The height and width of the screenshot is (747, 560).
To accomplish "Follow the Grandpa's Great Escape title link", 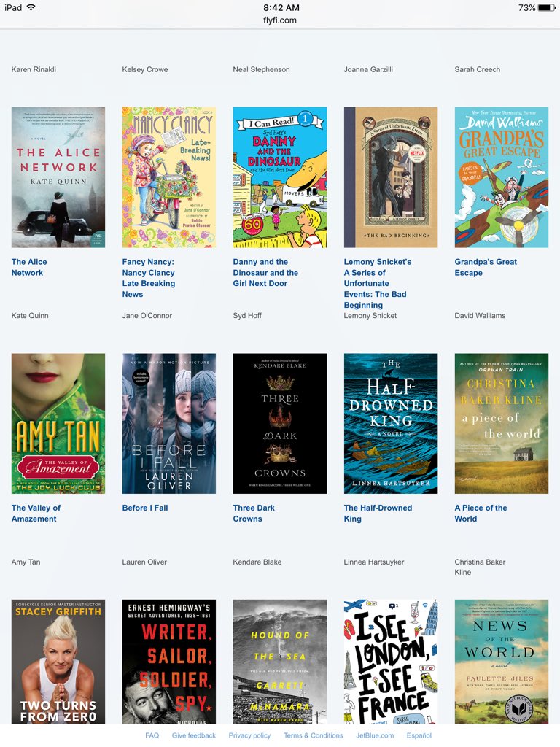I will [x=486, y=267].
